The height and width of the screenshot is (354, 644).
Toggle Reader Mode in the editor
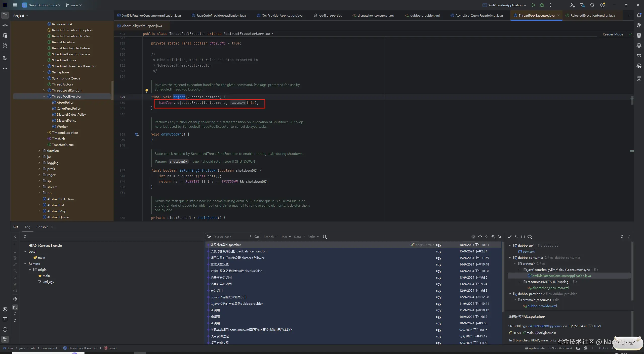tap(613, 34)
